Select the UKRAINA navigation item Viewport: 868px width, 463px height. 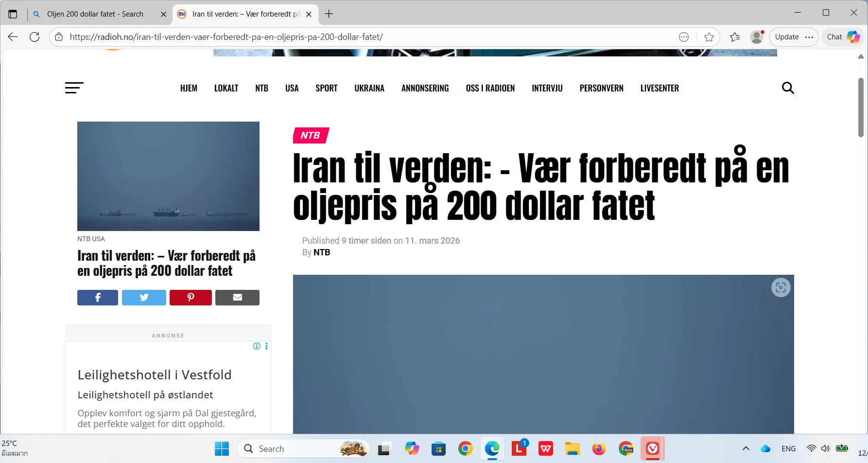tap(369, 88)
